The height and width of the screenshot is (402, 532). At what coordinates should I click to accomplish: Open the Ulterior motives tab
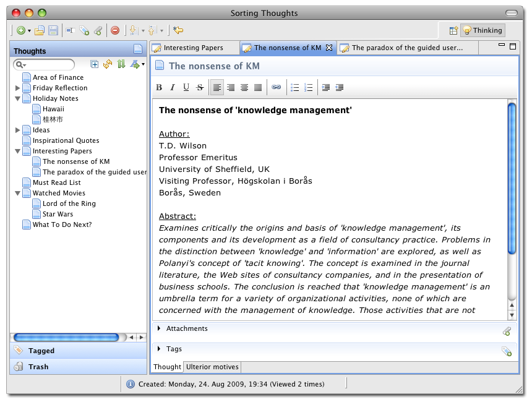coord(212,367)
